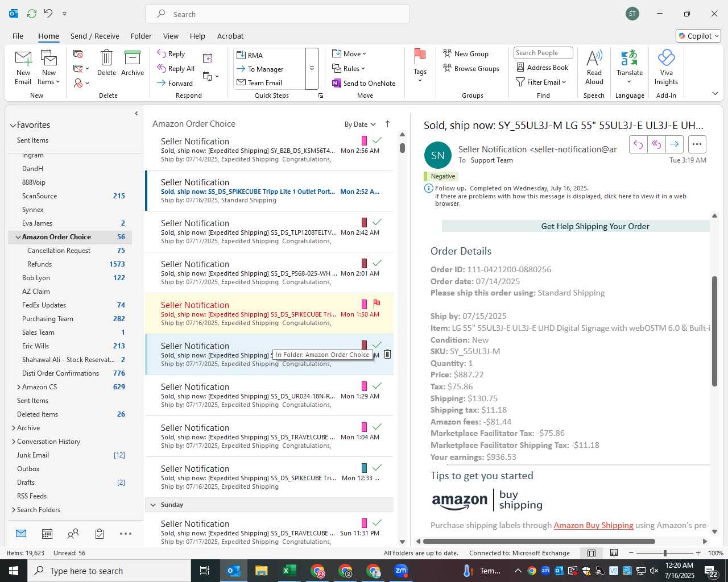The width and height of the screenshot is (728, 582).
Task: Expand Conversation History folder
Action: pyautogui.click(x=14, y=442)
